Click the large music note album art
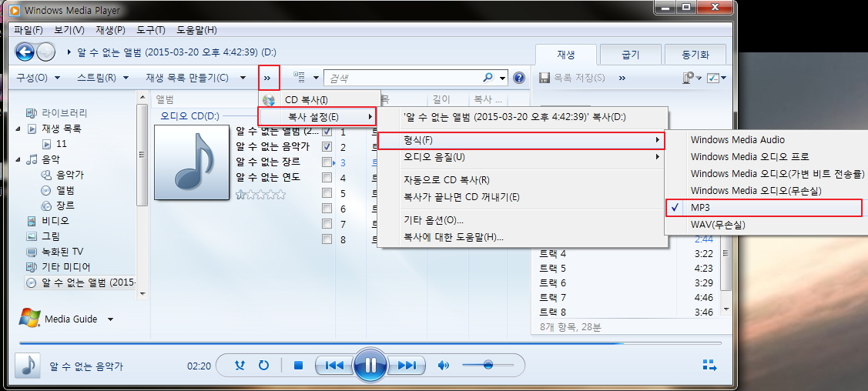The width and height of the screenshot is (868, 391). [192, 162]
